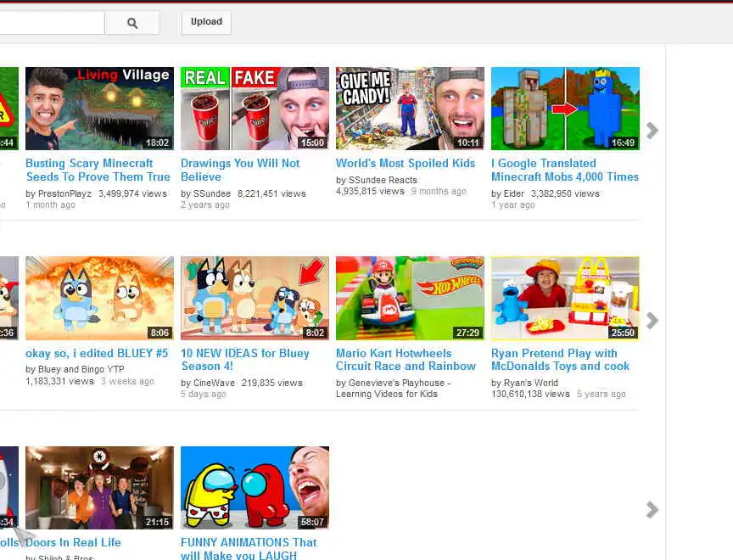Click the 27:29 duration badge

click(x=468, y=333)
